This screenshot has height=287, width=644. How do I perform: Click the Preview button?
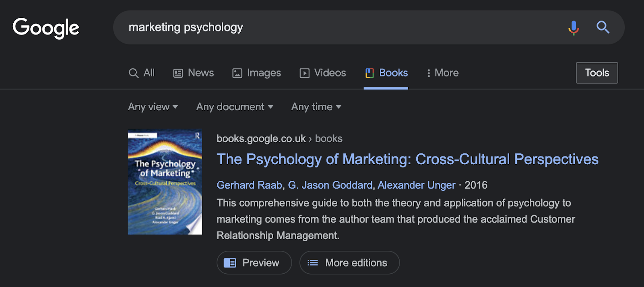click(254, 263)
